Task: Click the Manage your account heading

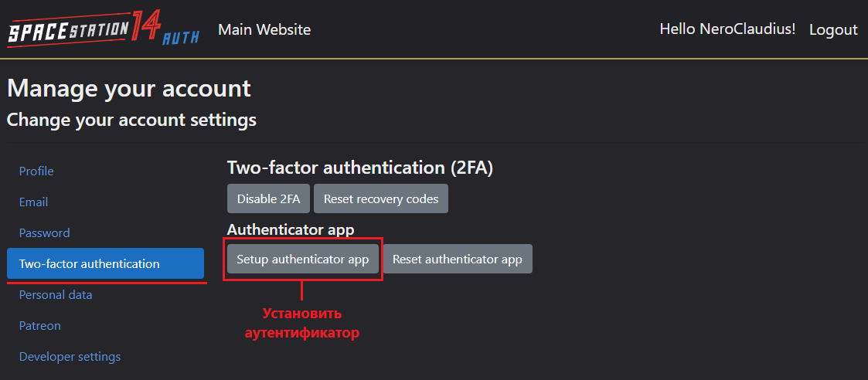Action: [129, 88]
